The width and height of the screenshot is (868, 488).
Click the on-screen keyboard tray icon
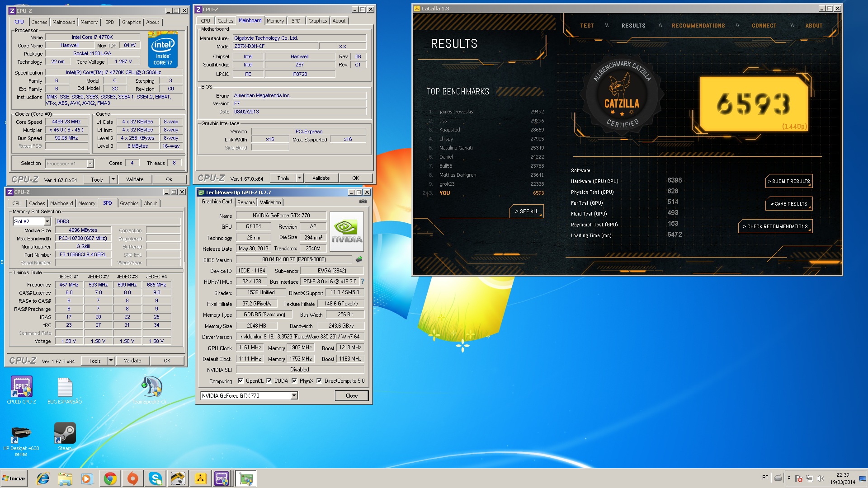click(778, 478)
